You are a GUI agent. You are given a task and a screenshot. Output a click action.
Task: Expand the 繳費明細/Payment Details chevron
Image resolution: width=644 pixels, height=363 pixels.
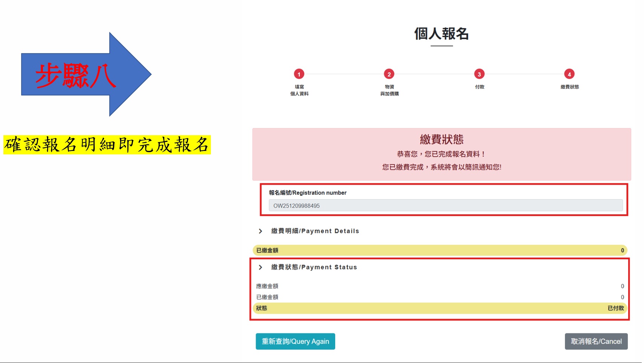tap(260, 231)
